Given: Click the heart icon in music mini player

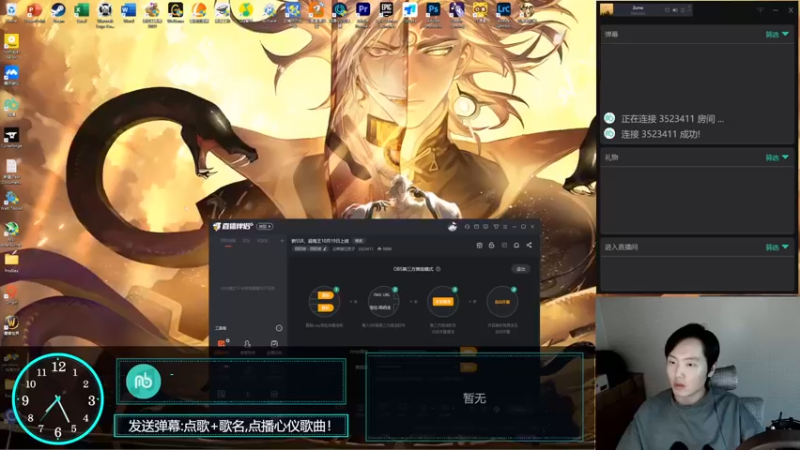Looking at the screenshot, I should 667,10.
